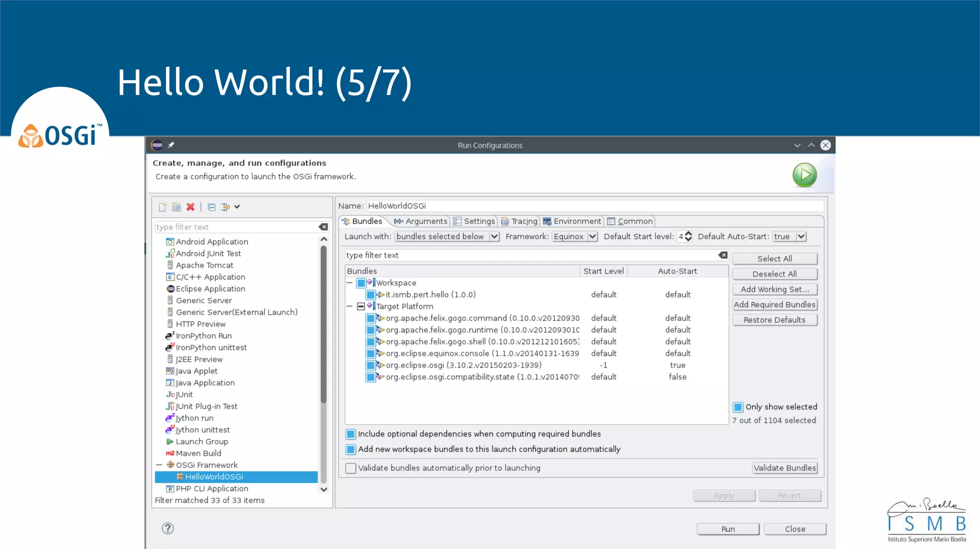Click the Duplicate launch configuration icon
Image resolution: width=980 pixels, height=551 pixels.
(x=177, y=207)
